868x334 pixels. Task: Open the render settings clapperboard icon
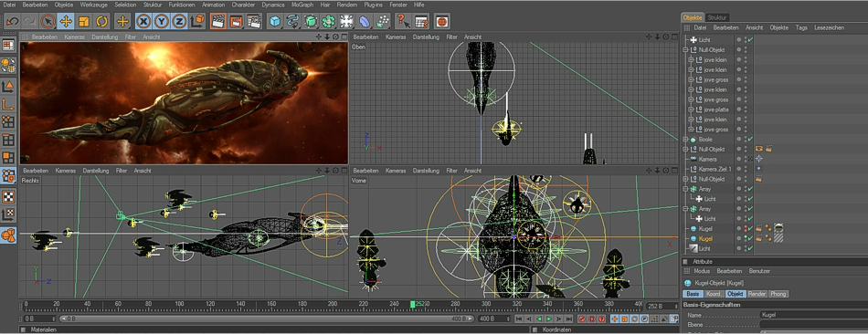pos(254,22)
